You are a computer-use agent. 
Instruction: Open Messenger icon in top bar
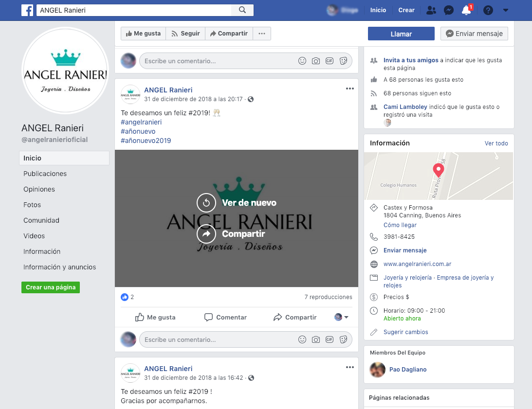(449, 10)
